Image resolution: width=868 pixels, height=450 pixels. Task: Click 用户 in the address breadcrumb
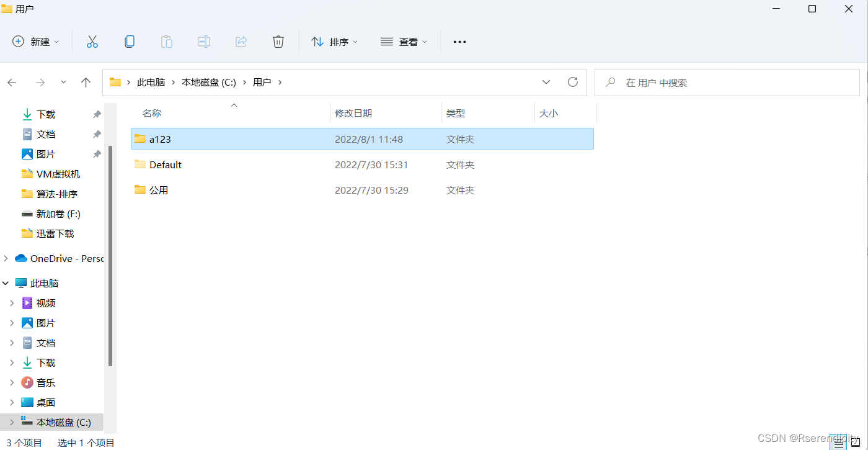pyautogui.click(x=262, y=82)
